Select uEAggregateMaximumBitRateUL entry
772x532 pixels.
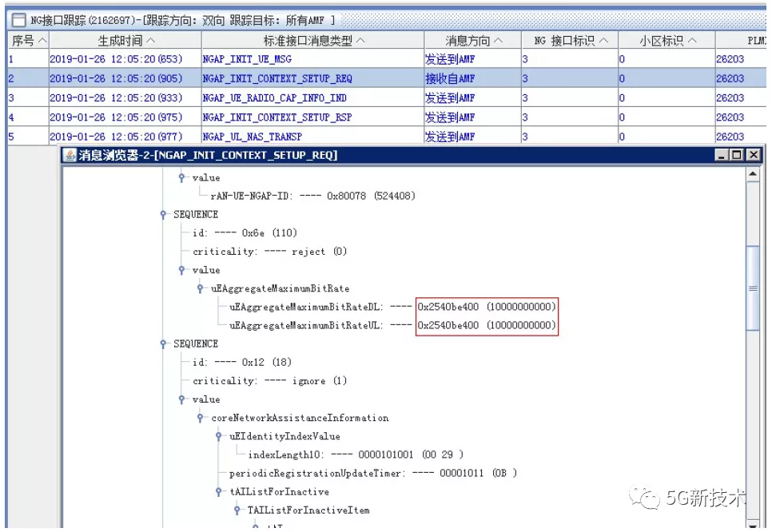(392, 325)
